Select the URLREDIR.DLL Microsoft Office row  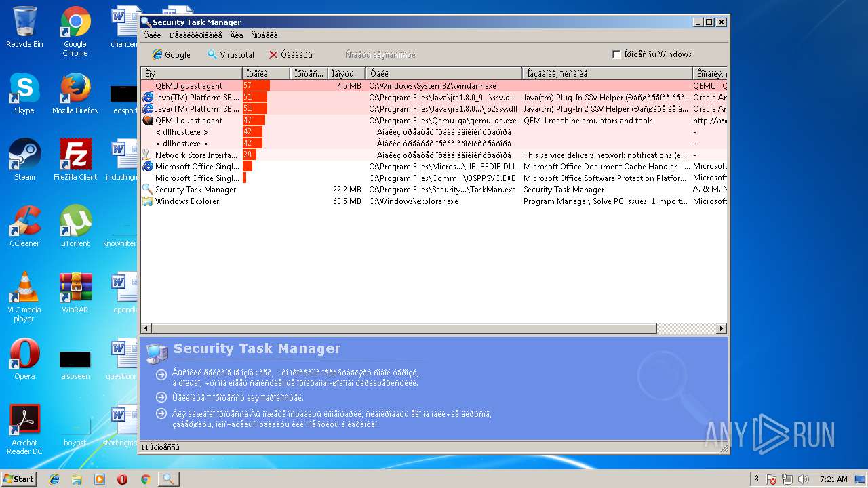434,167
